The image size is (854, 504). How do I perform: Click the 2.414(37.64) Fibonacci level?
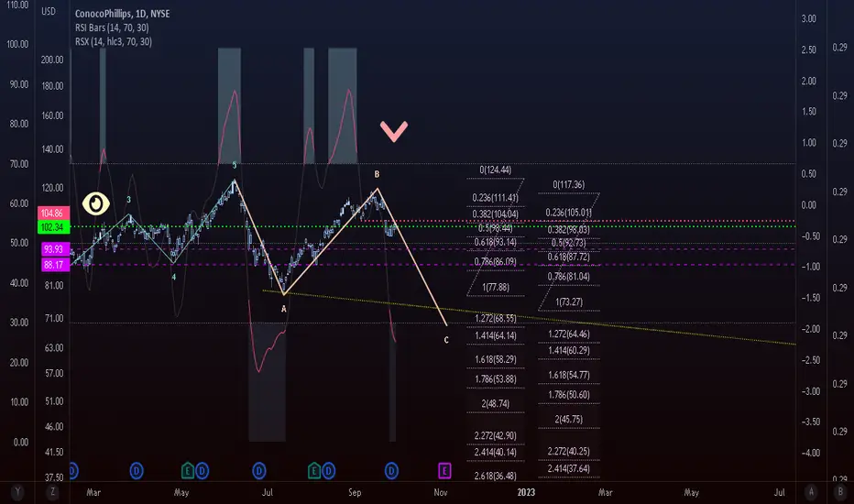point(569,468)
